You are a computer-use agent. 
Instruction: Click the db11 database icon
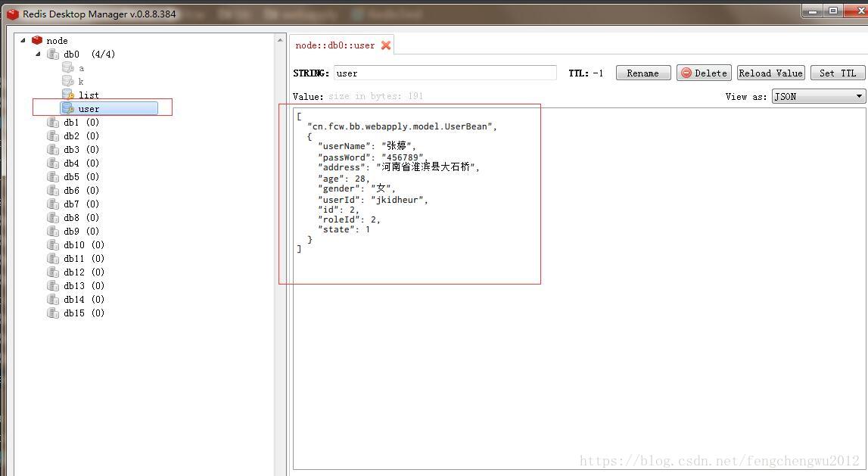tap(53, 259)
